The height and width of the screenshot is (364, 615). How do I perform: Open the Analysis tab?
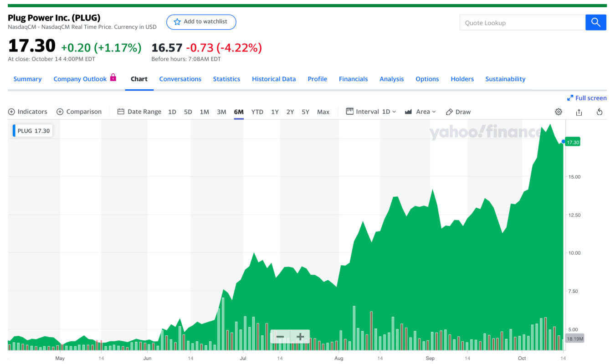pos(391,79)
